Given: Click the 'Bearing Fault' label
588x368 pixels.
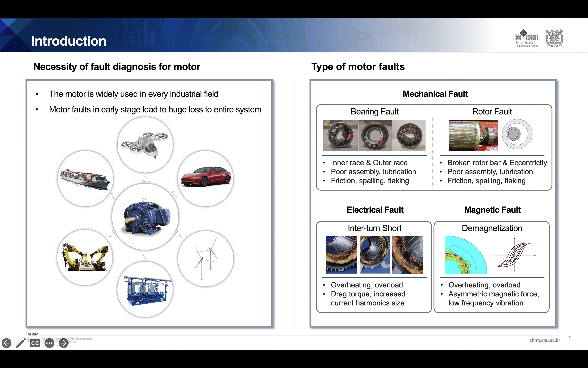Looking at the screenshot, I should (x=374, y=112).
